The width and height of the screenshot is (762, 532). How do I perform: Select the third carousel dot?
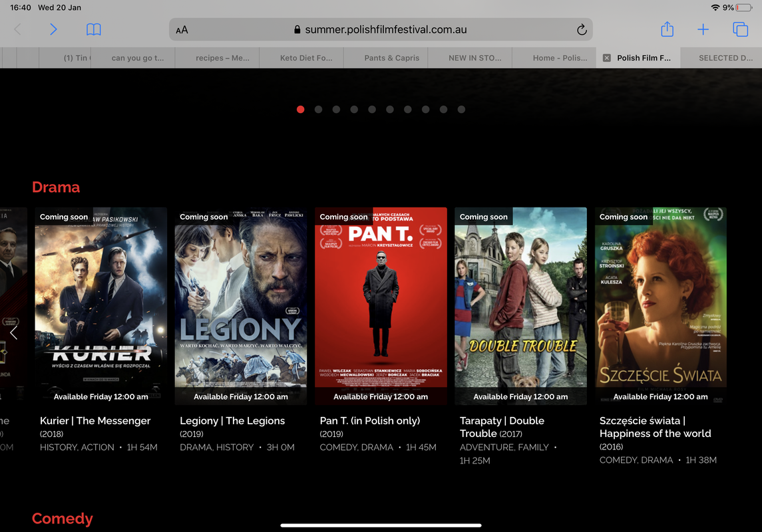click(x=336, y=109)
